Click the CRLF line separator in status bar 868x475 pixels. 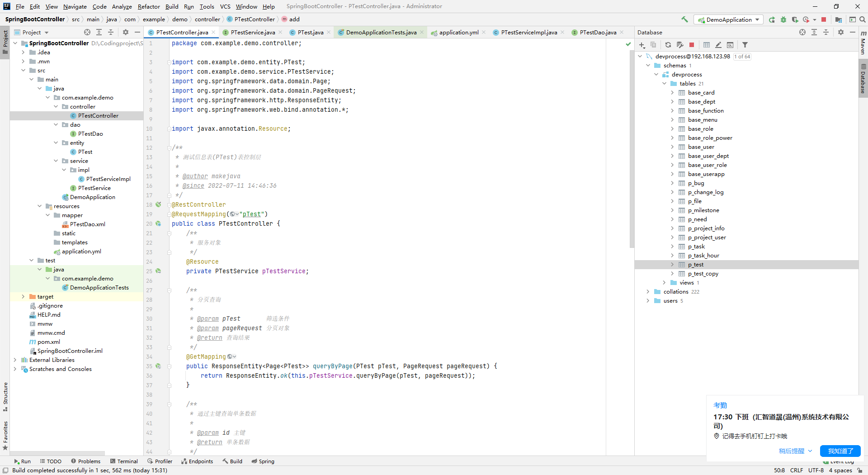pos(797,470)
